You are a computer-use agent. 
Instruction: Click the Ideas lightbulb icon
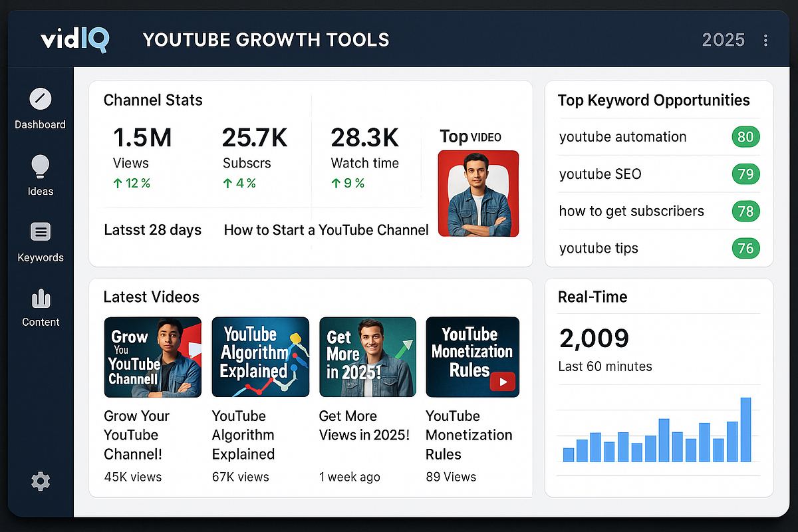click(x=41, y=166)
